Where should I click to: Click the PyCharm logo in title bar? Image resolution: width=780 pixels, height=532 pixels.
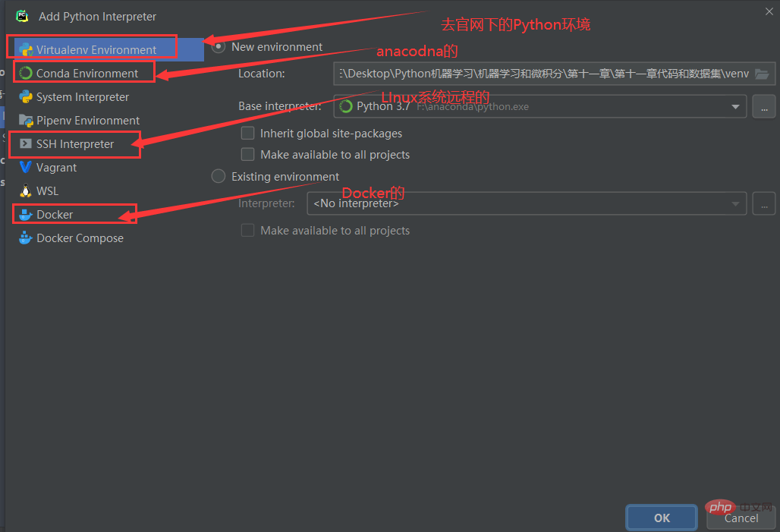pos(23,17)
